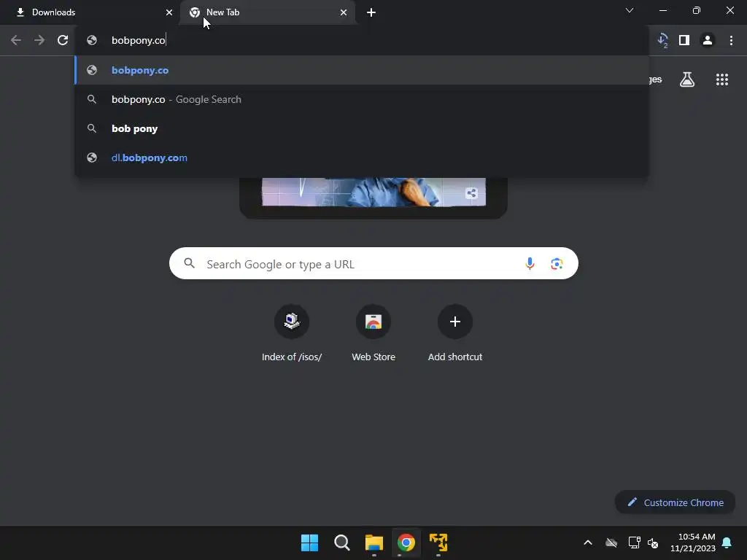Image resolution: width=747 pixels, height=560 pixels.
Task: Go forward to next page
Action: pos(39,40)
